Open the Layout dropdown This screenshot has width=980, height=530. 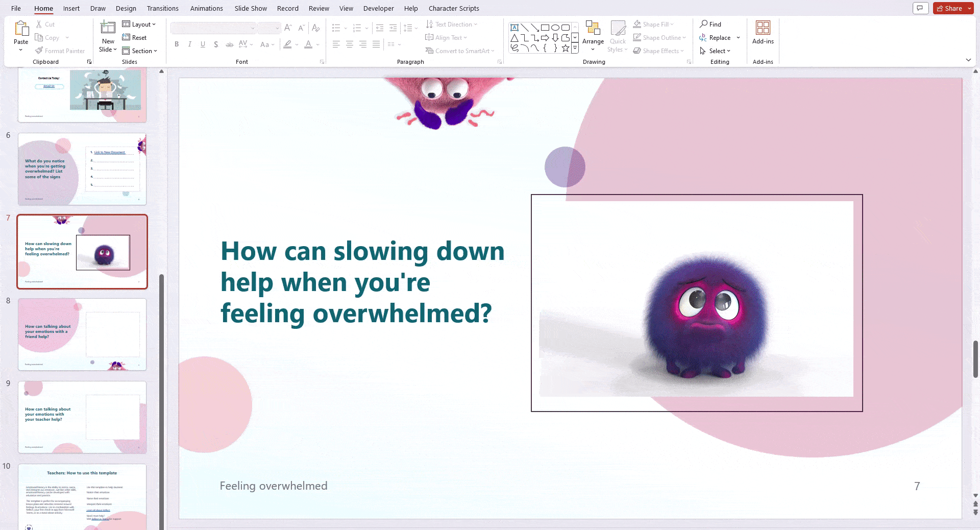(139, 24)
